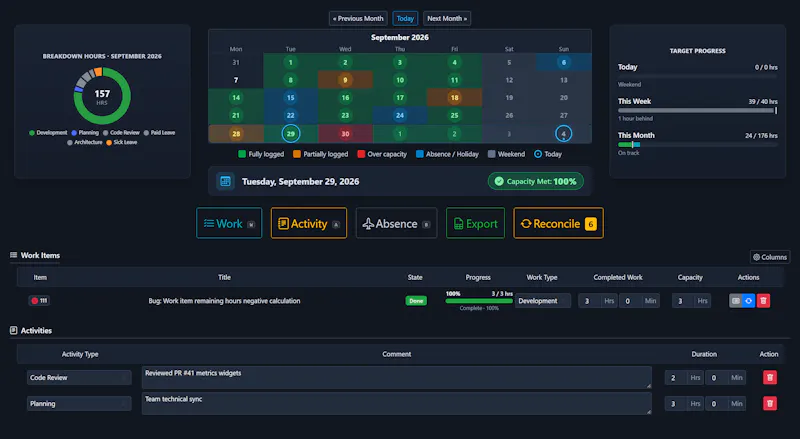Open the Work Type dropdown showing Development
Viewport: 800px width, 439px height.
pos(542,301)
